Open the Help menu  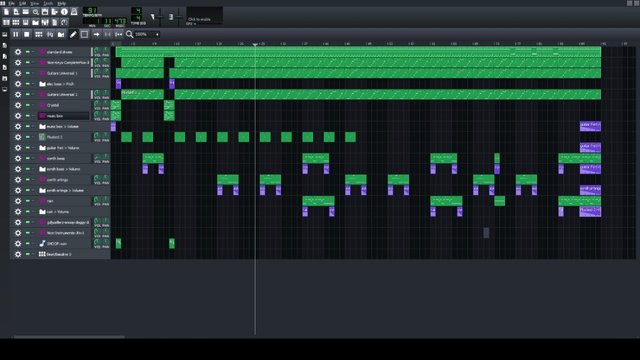point(62,3)
